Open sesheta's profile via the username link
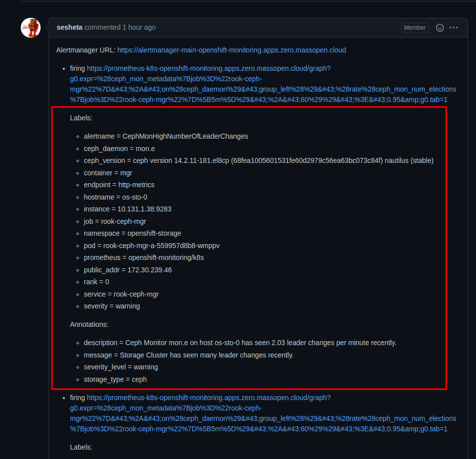 coord(69,27)
